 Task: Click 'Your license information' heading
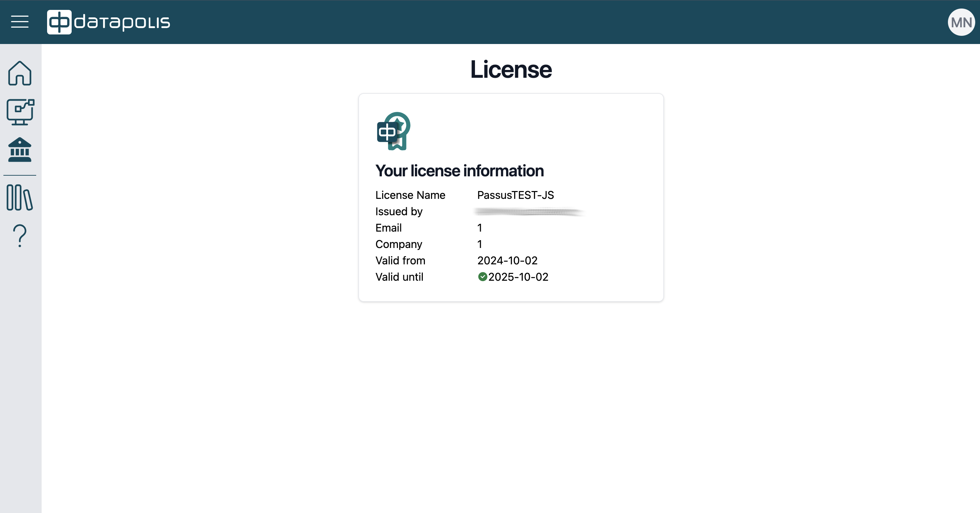[459, 171]
